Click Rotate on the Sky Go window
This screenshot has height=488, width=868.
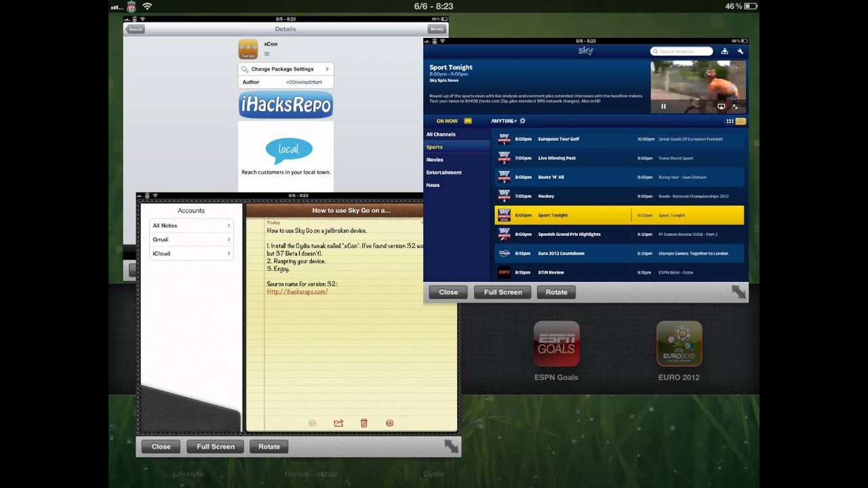tap(556, 292)
